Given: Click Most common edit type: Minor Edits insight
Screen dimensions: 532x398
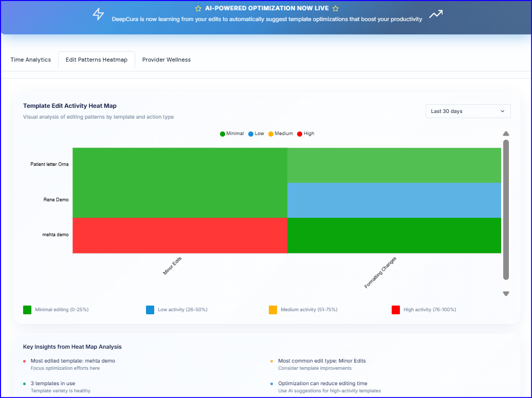Looking at the screenshot, I should (322, 361).
